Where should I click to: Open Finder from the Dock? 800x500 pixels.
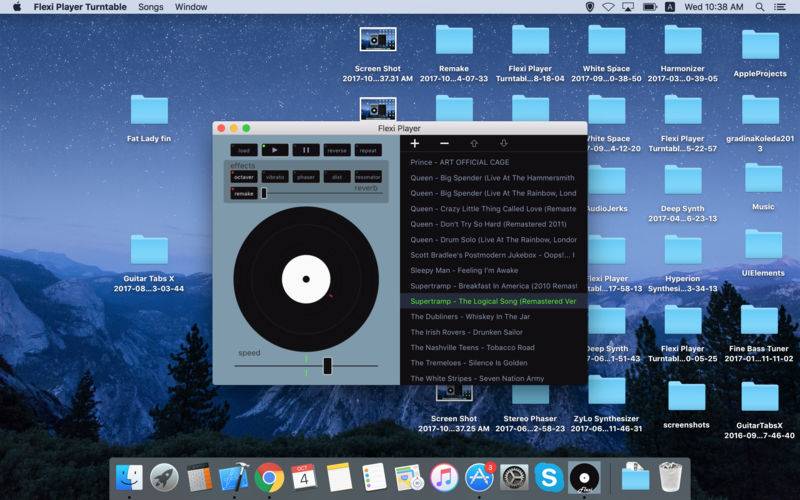[x=129, y=478]
